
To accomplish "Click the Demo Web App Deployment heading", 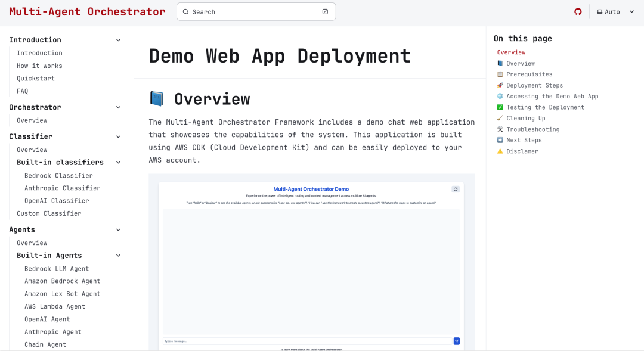I will [280, 56].
